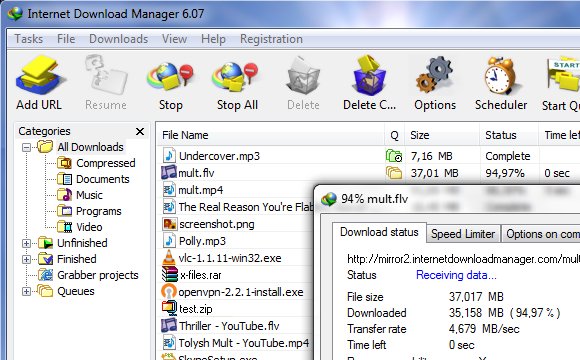Sort by the Status column header
Image resolution: width=580 pixels, height=360 pixels.
(509, 135)
